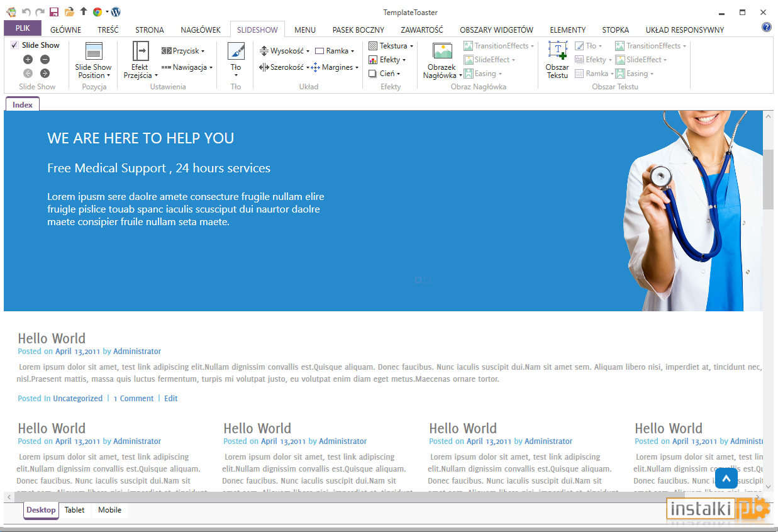
Task: Switch preview to Tablet view
Action: [x=74, y=510]
